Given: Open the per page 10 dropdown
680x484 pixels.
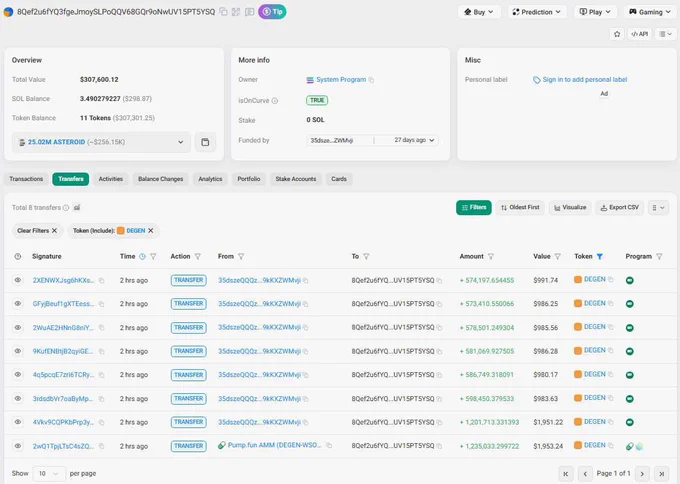Looking at the screenshot, I should (x=49, y=474).
